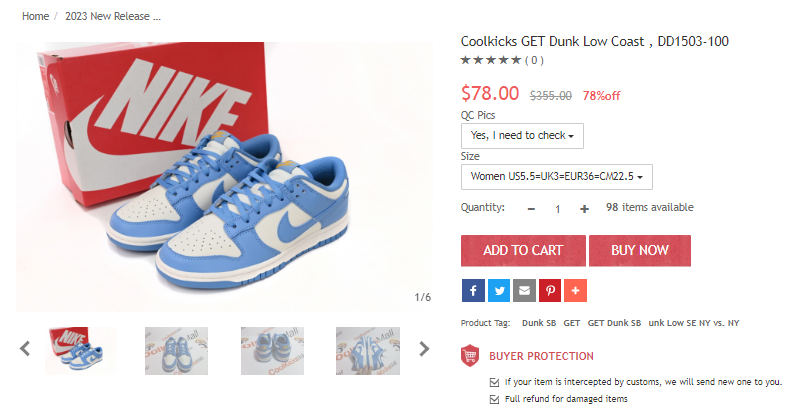Decrease quantity with minus button

pos(531,208)
